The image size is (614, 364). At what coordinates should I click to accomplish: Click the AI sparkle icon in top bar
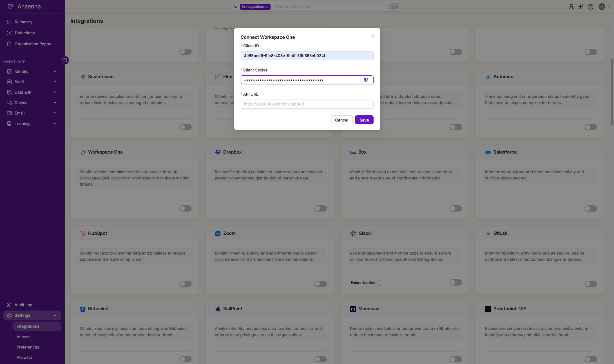[580, 7]
